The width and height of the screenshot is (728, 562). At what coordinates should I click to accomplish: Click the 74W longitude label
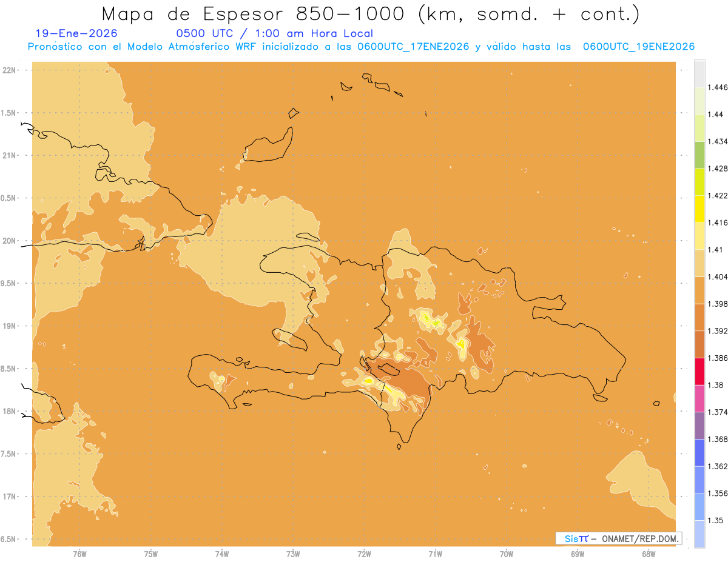coord(221,554)
